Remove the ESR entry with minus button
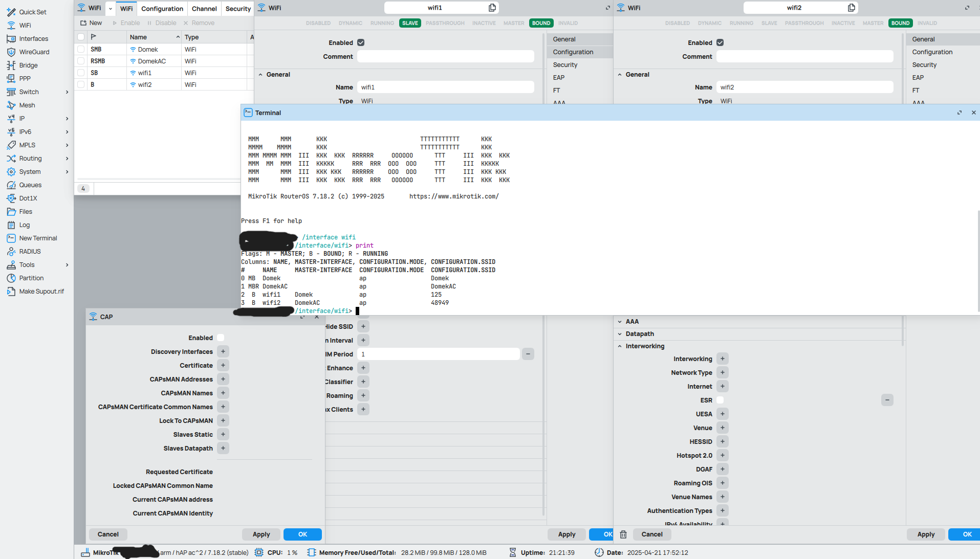 887,400
